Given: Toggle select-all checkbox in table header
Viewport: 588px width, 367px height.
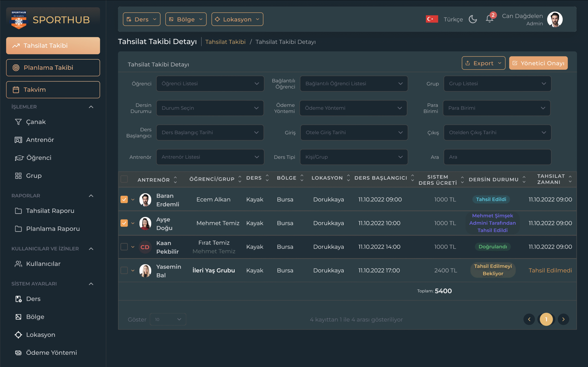Looking at the screenshot, I should click(x=124, y=179).
